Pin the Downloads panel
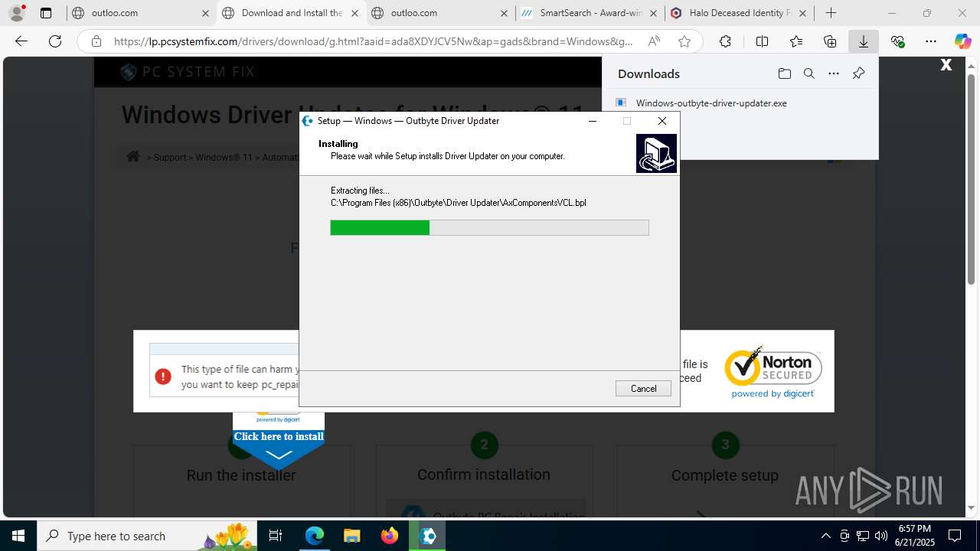This screenshot has width=980, height=551. [858, 73]
